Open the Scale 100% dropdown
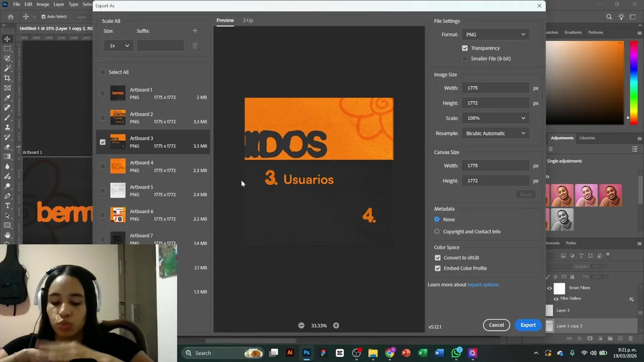The width and height of the screenshot is (644, 362). [x=496, y=118]
